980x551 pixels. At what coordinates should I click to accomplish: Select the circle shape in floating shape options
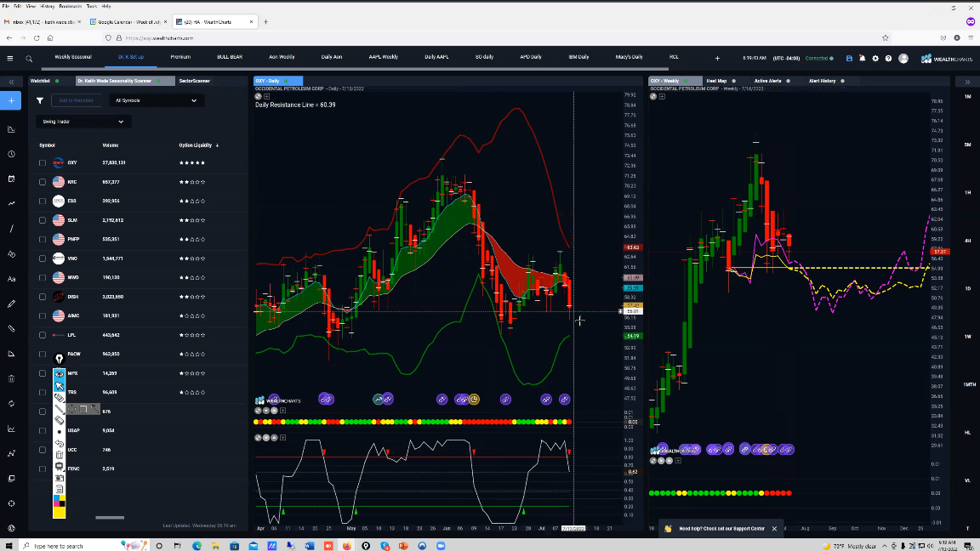pyautogui.click(x=71, y=408)
